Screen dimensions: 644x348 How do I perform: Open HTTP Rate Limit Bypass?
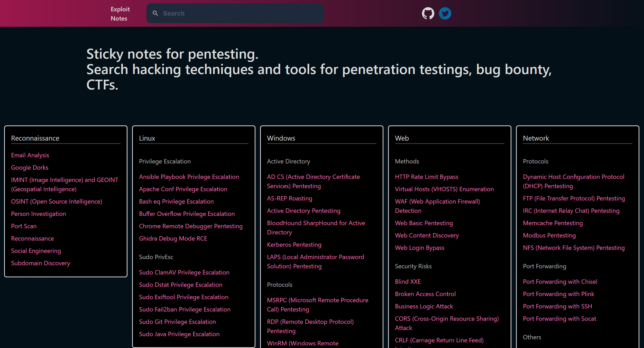(426, 177)
